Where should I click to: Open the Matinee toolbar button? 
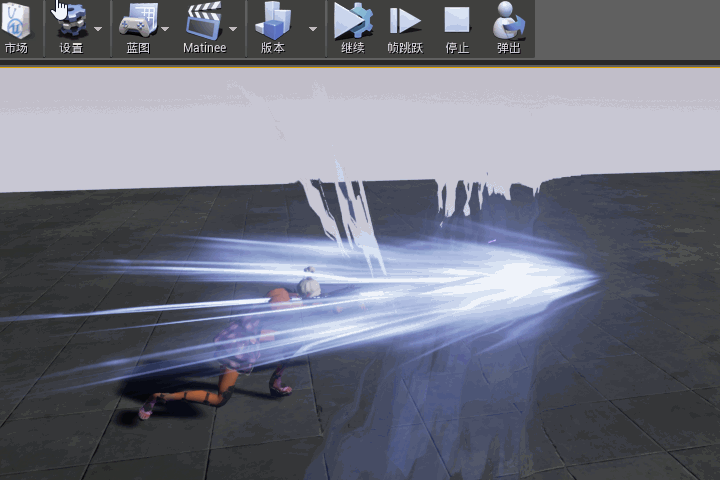tap(205, 28)
